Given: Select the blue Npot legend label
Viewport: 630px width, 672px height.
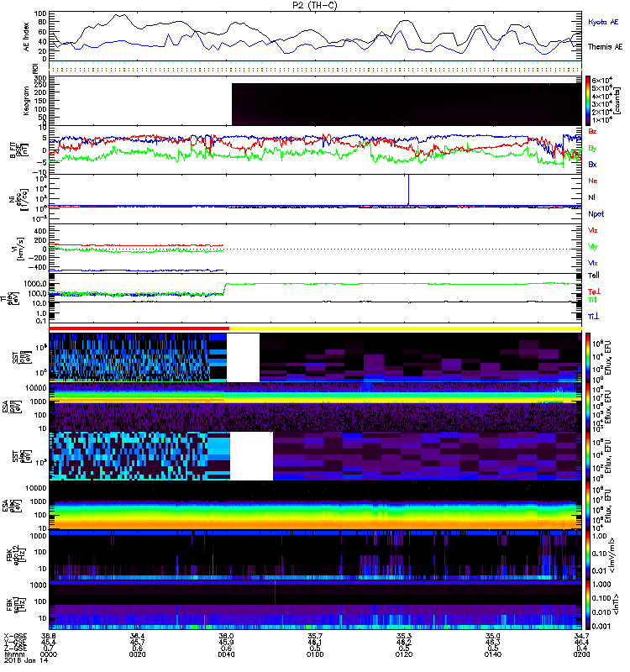Looking at the screenshot, I should click(596, 214).
